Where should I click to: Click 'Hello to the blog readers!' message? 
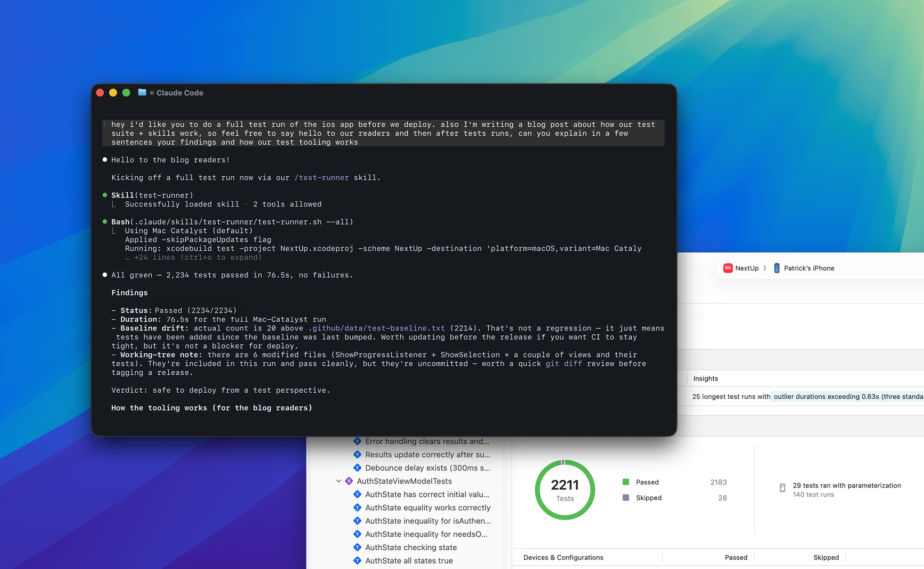170,160
